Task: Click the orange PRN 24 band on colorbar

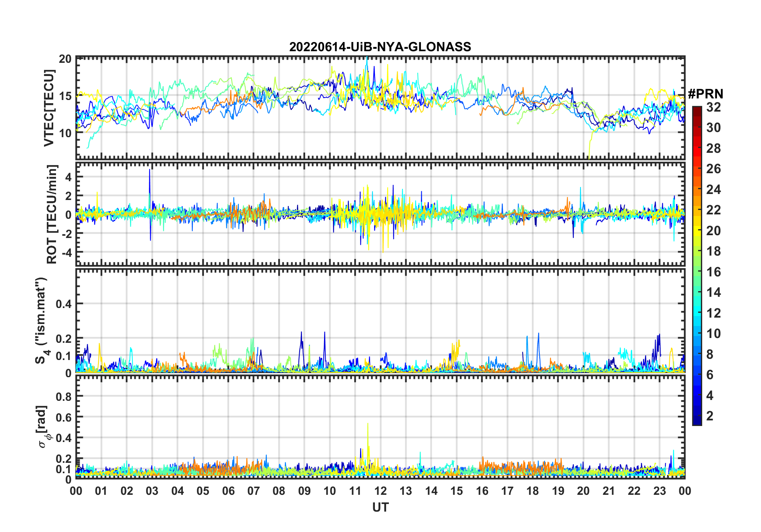Action: point(697,189)
